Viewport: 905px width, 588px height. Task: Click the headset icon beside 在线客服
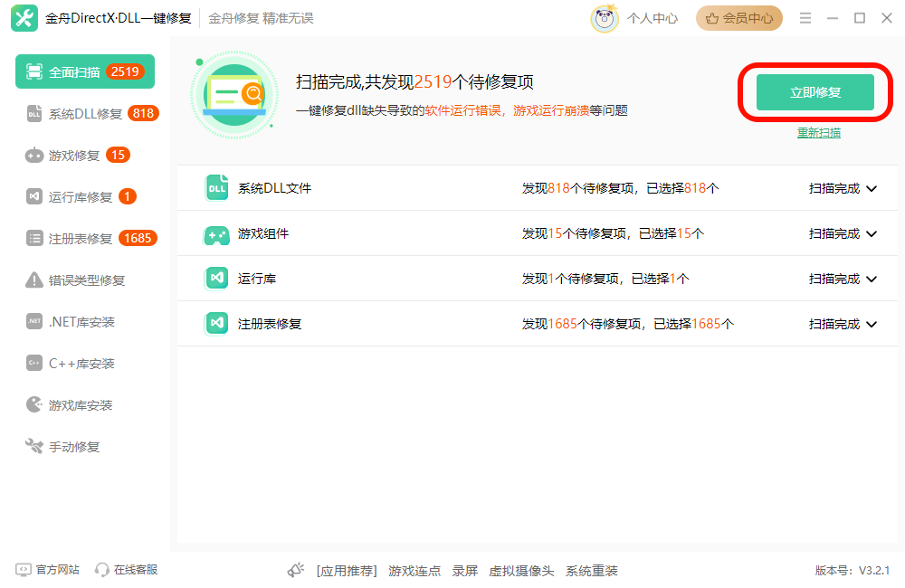click(102, 570)
